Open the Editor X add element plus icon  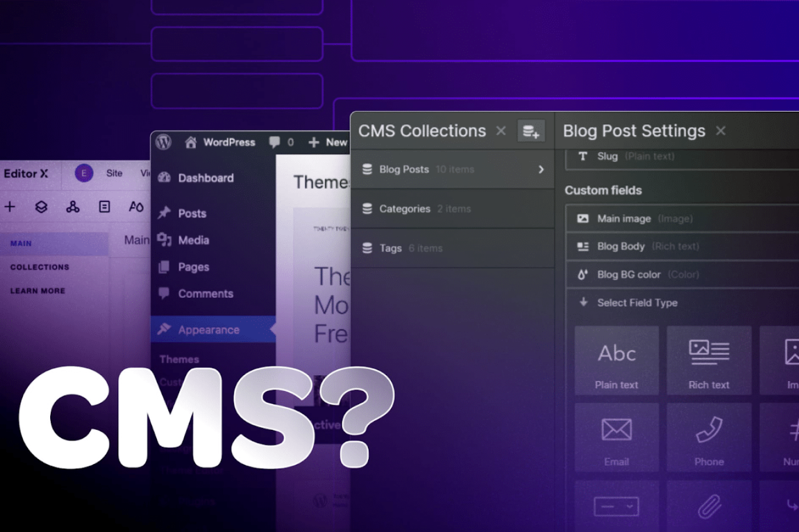pos(10,207)
